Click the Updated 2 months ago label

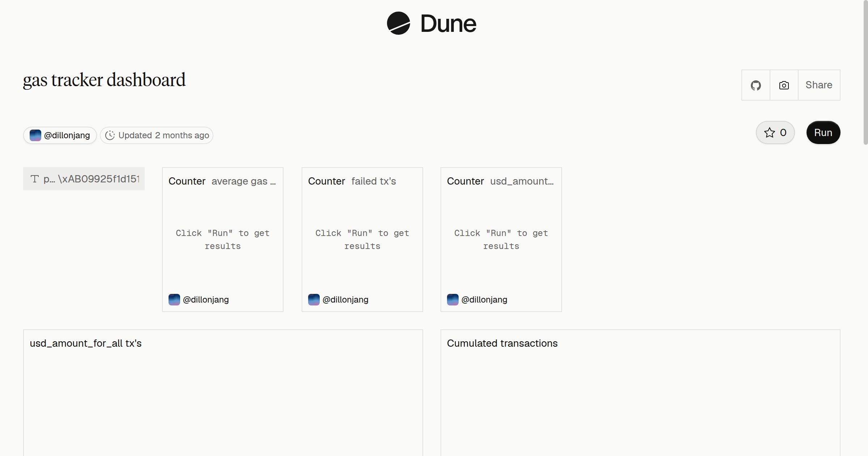point(163,135)
